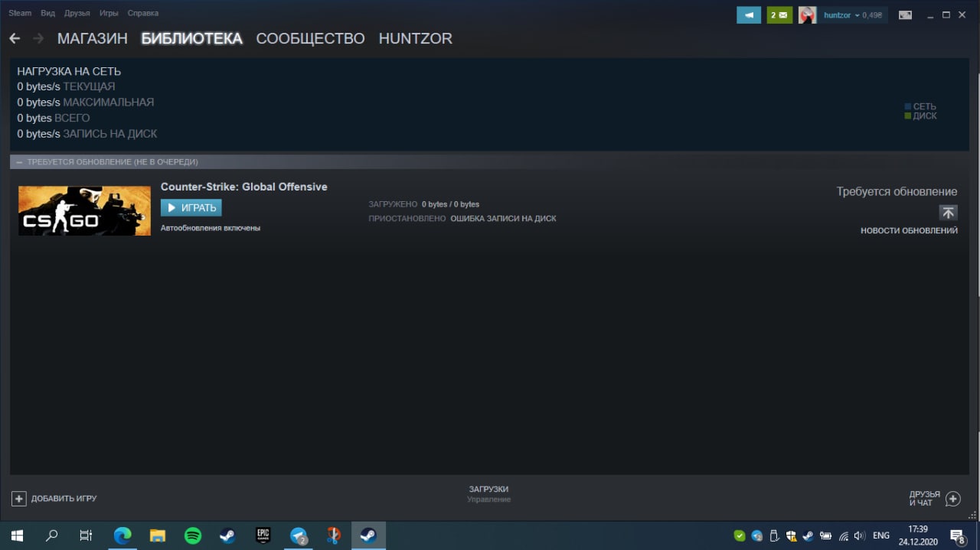Screen dimensions: 980x550
Task: Launch Microsoft Edge from taskbar
Action: [x=122, y=535]
